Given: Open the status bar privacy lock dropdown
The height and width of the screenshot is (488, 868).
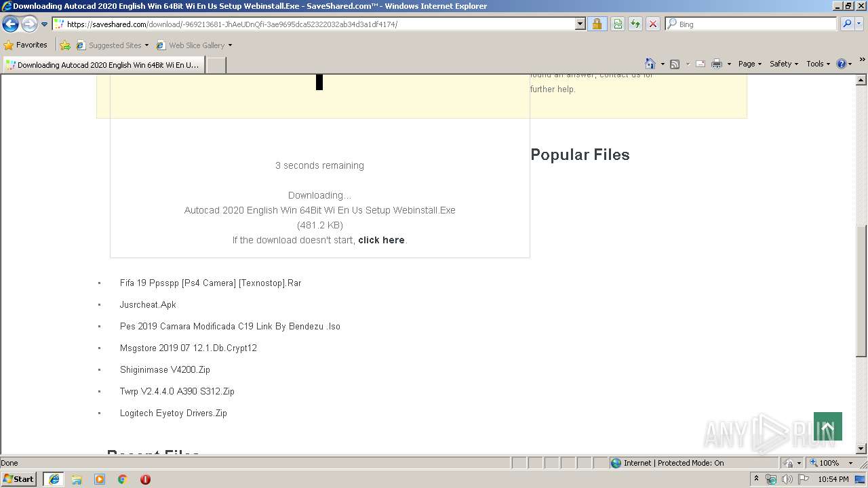Looking at the screenshot, I should pyautogui.click(x=792, y=463).
